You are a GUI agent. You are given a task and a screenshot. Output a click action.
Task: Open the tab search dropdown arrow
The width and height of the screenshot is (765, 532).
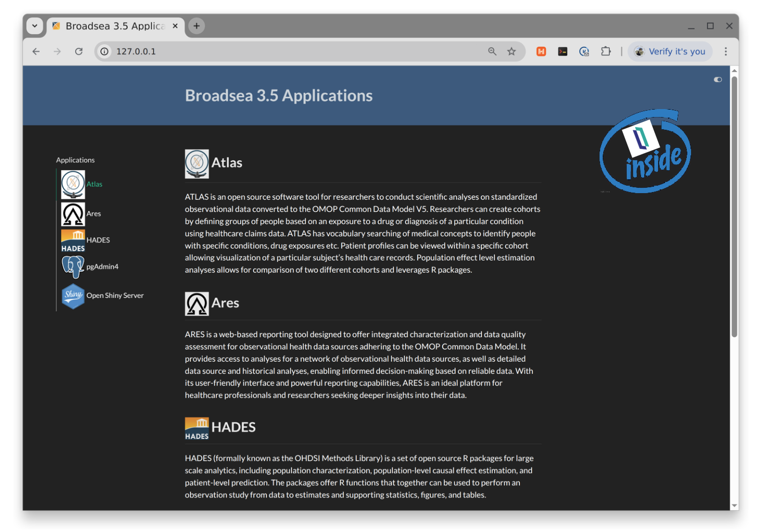click(35, 26)
